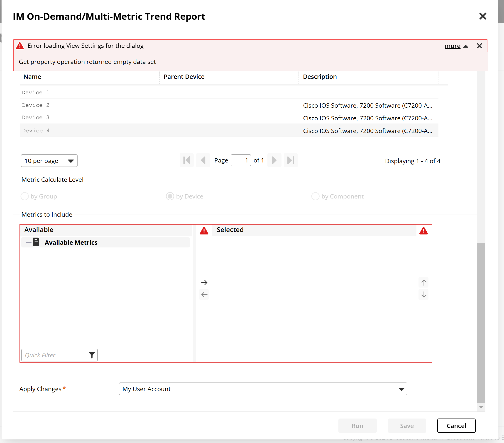Select Available Metrics tree node

click(x=71, y=242)
